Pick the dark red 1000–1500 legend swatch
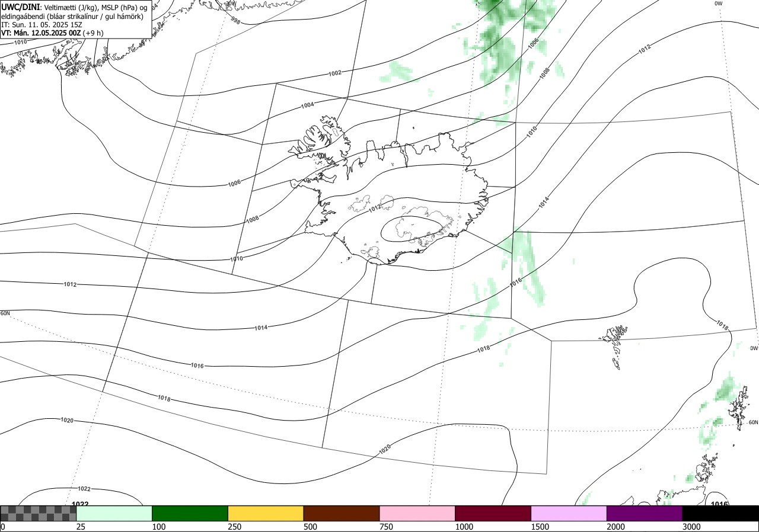 tap(493, 513)
